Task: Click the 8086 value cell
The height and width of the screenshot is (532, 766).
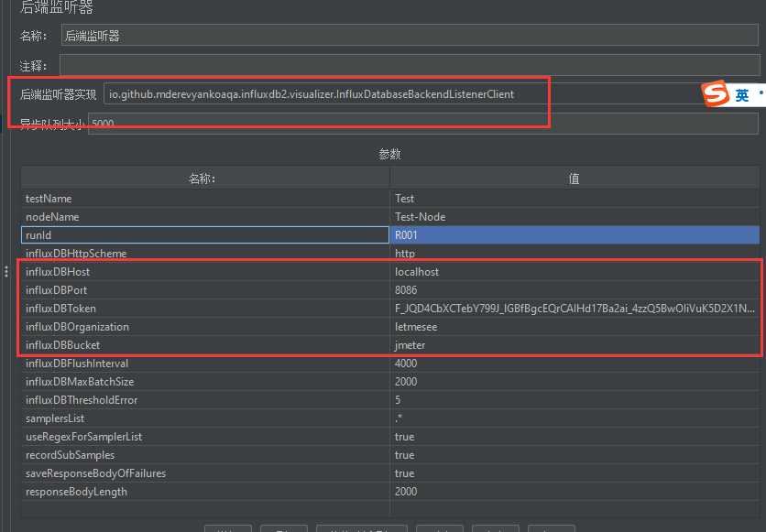Action: 575,290
